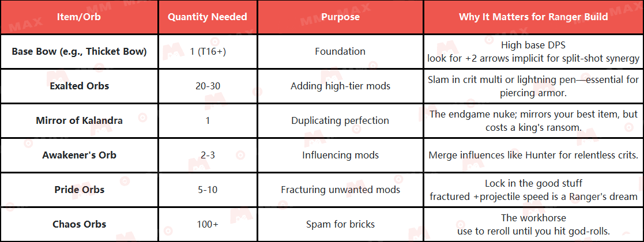Viewport: 644px width, 242px height.
Task: Click the Pride Orbs row label
Action: coord(79,190)
